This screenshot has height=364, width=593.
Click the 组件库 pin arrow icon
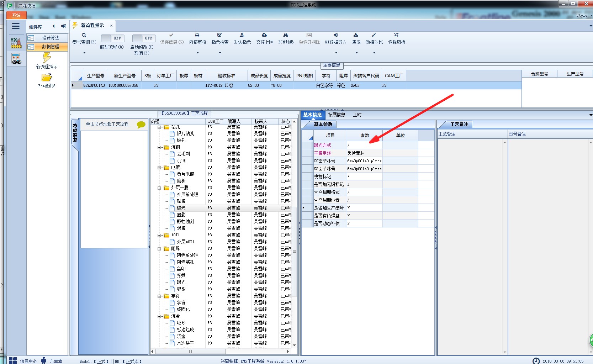[64, 26]
